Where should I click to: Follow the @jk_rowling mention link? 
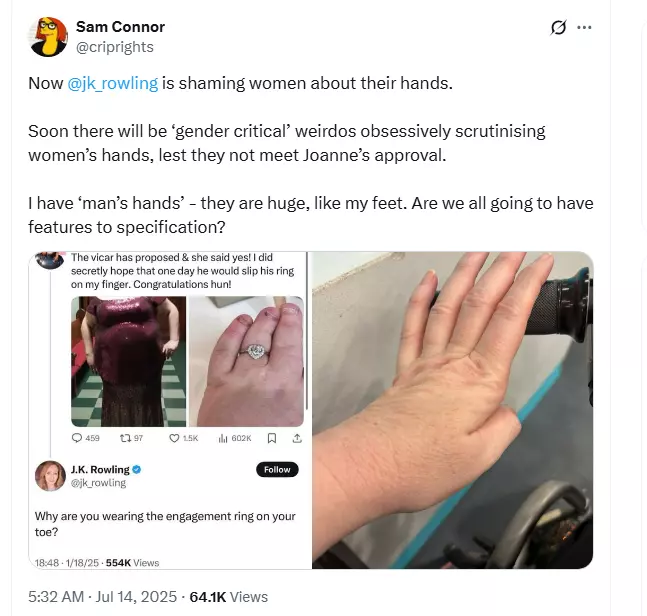pyautogui.click(x=113, y=83)
